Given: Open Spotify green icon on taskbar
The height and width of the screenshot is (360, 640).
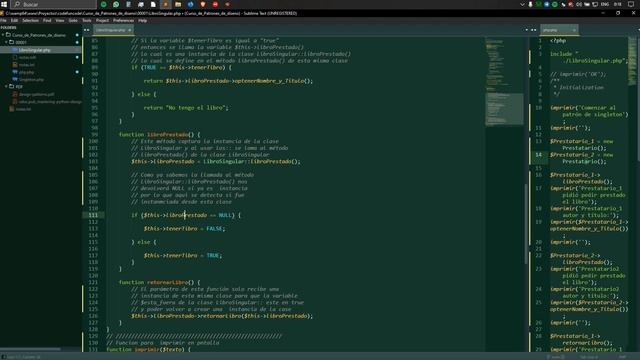Looking at the screenshot, I should coord(104,4).
